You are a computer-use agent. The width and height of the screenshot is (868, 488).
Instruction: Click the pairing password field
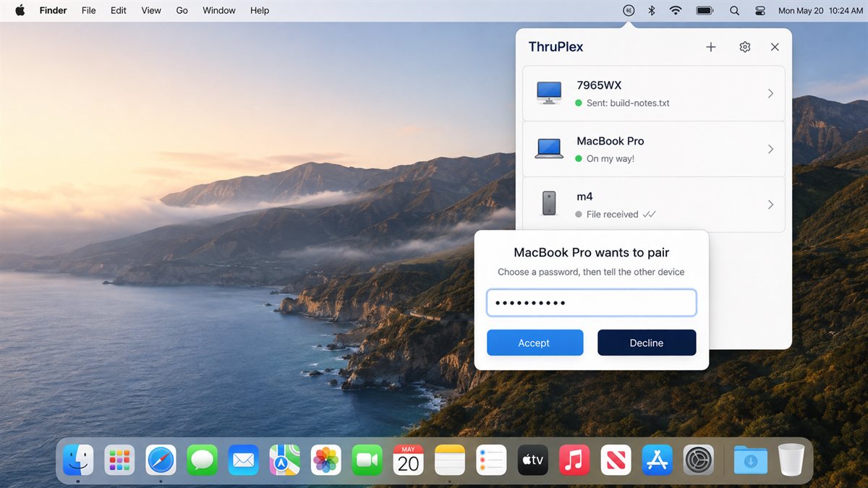pyautogui.click(x=592, y=303)
